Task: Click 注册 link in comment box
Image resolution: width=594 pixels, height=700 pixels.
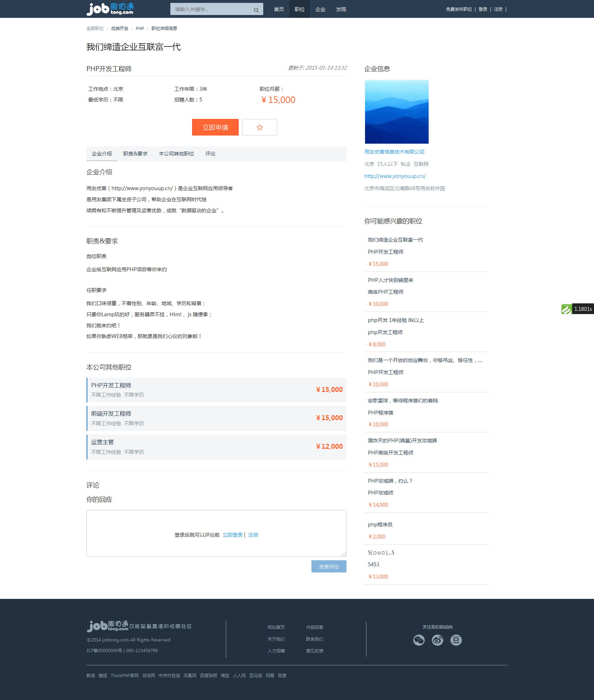Action: pyautogui.click(x=253, y=535)
